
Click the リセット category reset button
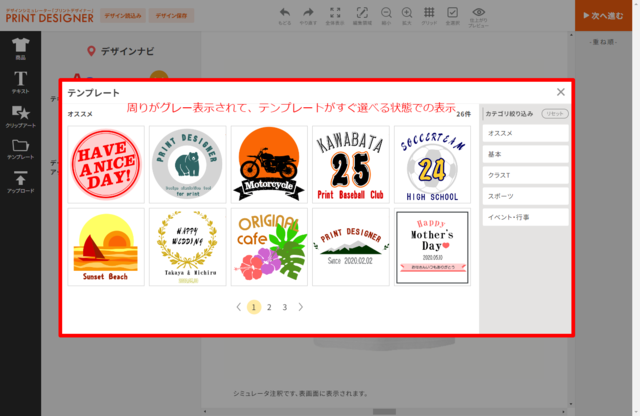pos(555,114)
